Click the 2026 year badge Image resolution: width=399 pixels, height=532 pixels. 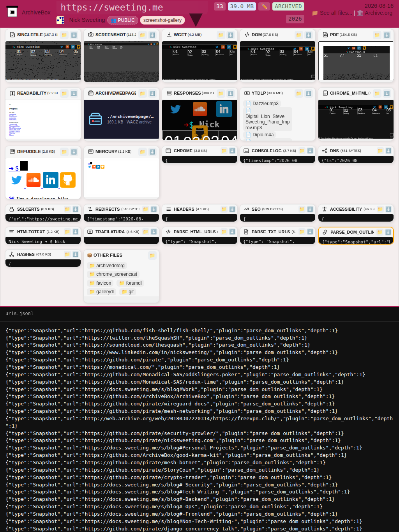click(295, 19)
